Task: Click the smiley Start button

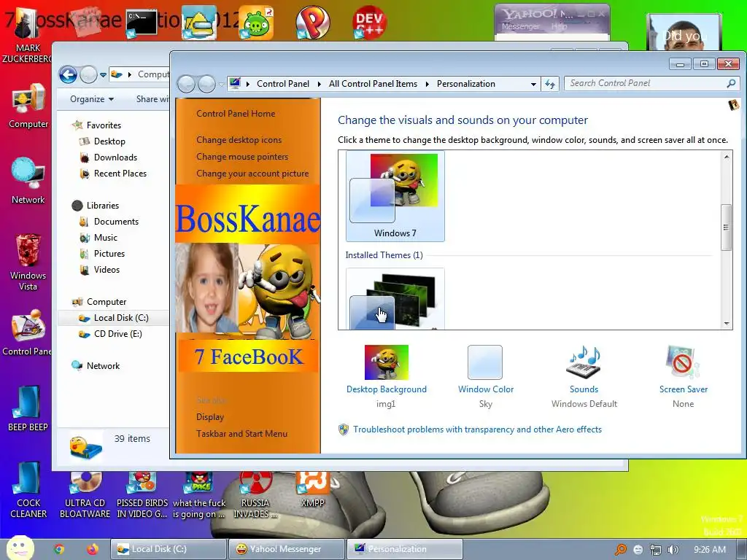Action: pos(20,548)
